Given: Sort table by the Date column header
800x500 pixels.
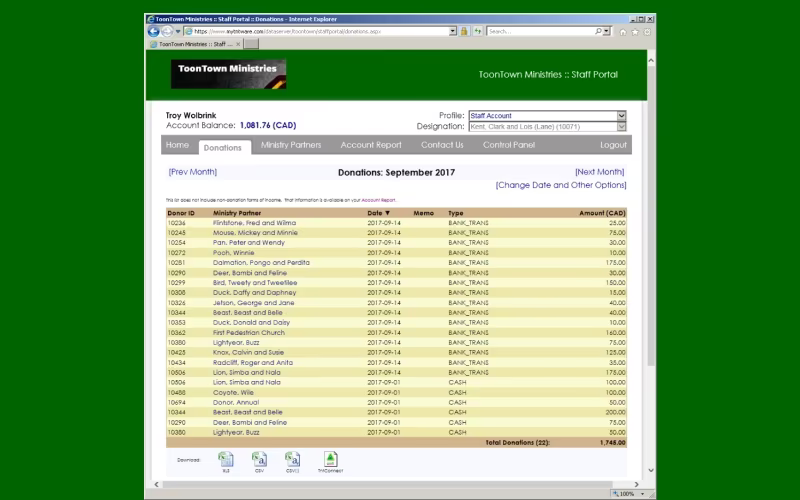Looking at the screenshot, I should 378,213.
